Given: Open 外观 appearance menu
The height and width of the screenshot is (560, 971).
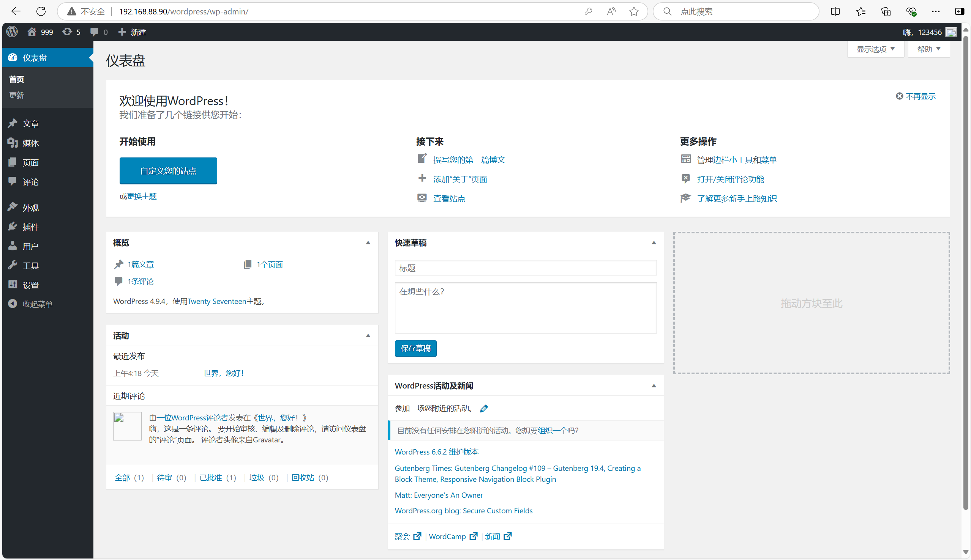Looking at the screenshot, I should [x=48, y=208].
